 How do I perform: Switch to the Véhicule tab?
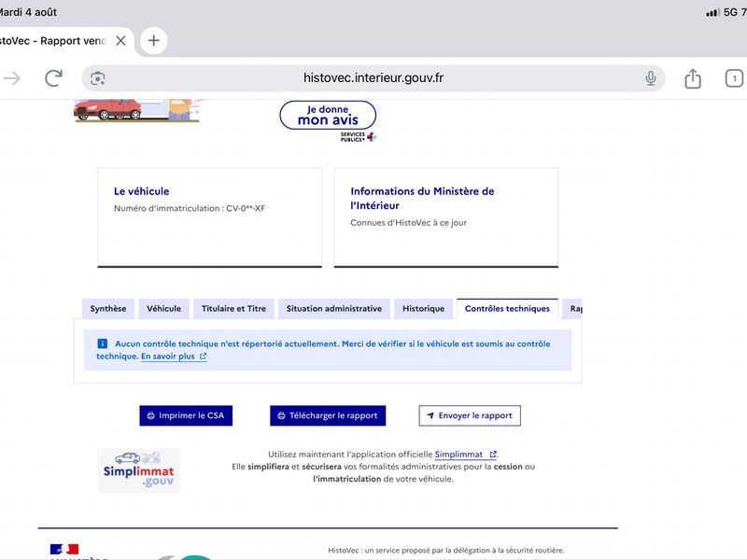click(164, 309)
